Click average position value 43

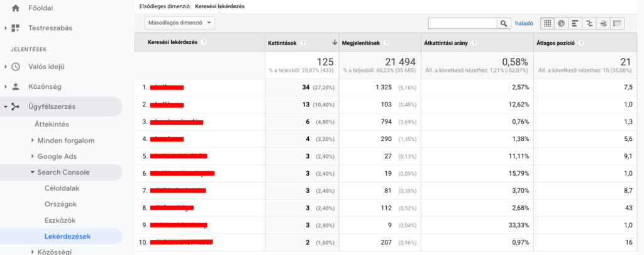[x=628, y=208]
